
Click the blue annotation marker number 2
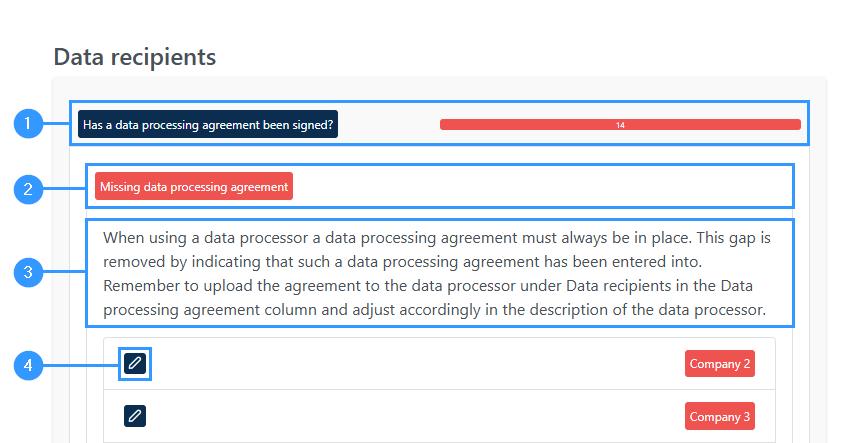pyautogui.click(x=28, y=189)
